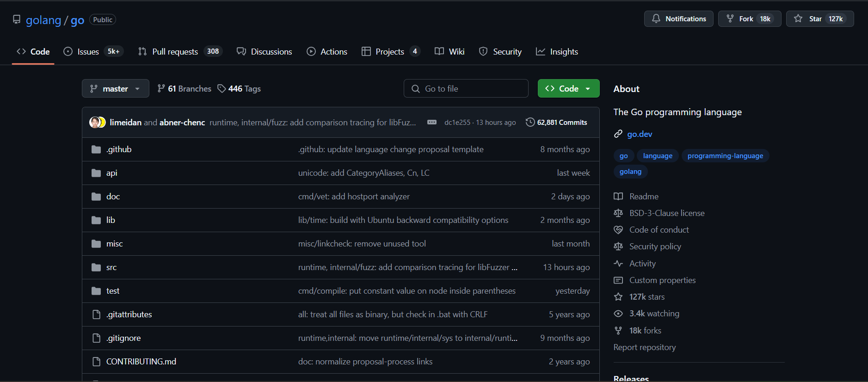The width and height of the screenshot is (868, 382).
Task: Click the Notifications bell button
Action: click(678, 19)
